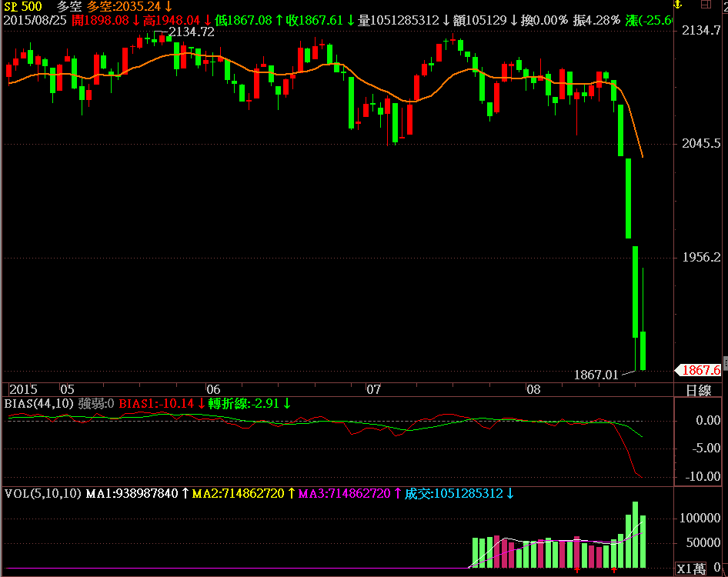Open the window layout grid icon
Viewport: 728px width, 577px height.
[x=706, y=4]
